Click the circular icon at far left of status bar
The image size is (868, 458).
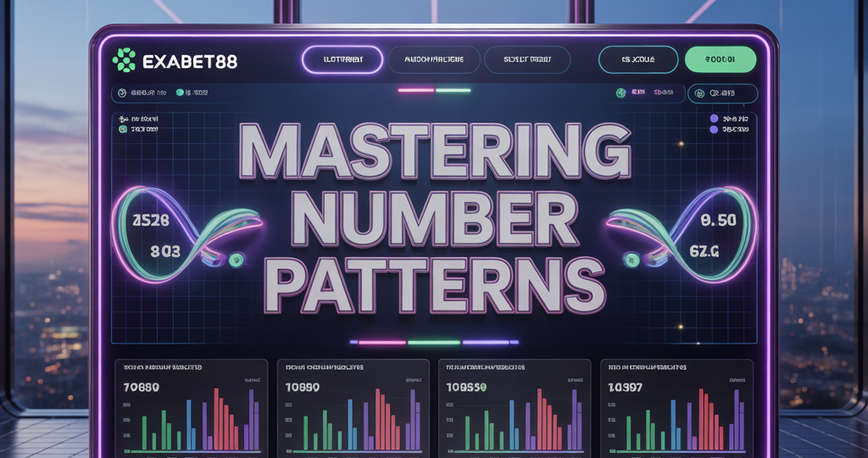[122, 93]
